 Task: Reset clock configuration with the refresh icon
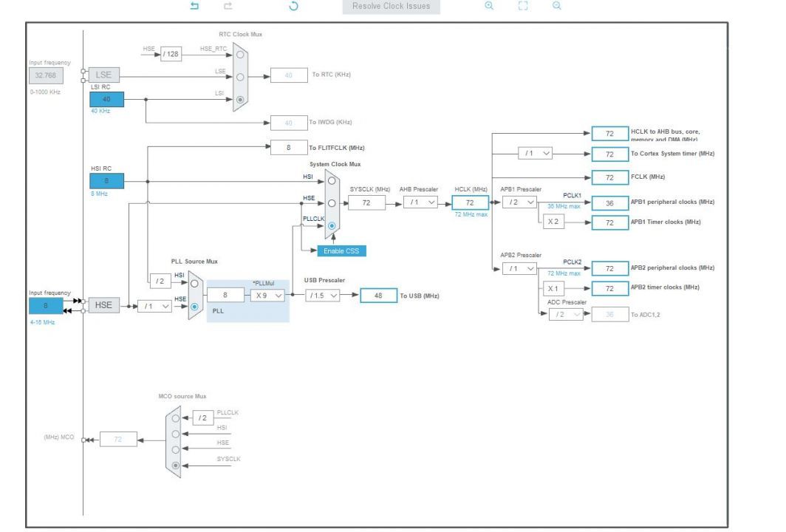coord(295,7)
